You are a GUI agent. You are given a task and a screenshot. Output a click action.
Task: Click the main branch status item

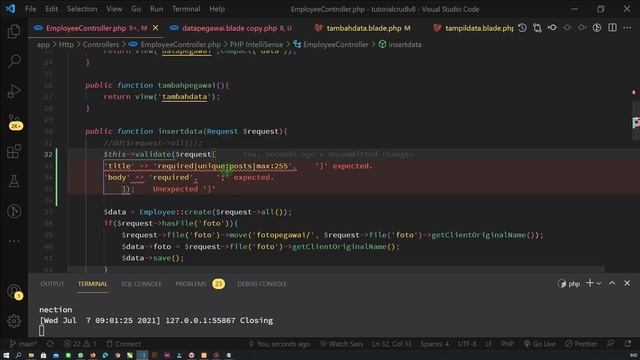(x=23, y=344)
